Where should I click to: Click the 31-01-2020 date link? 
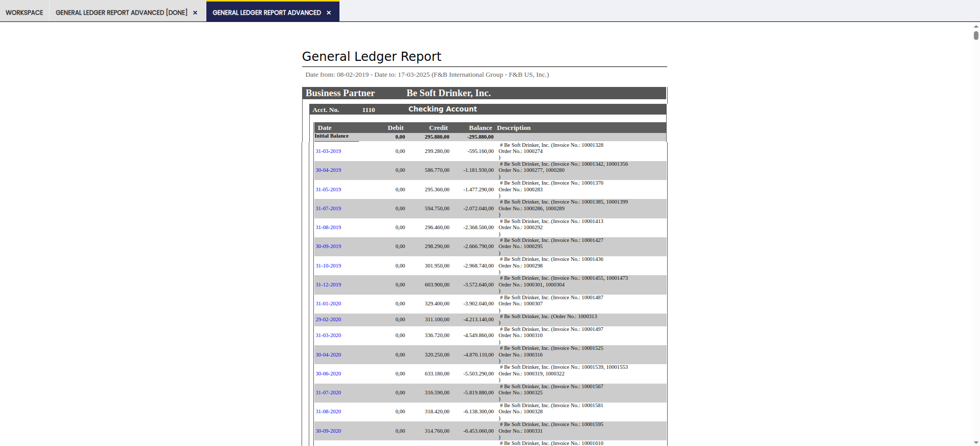tap(328, 304)
